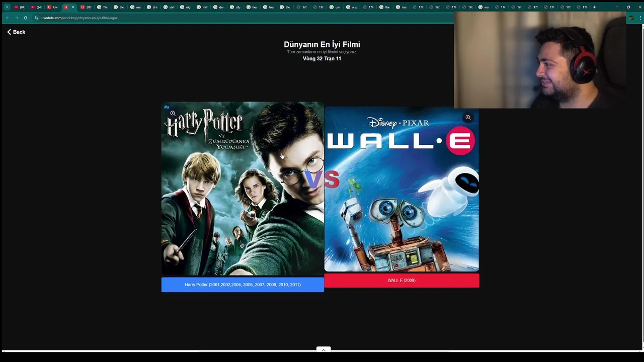Close the active uwufufu tab

pyautogui.click(x=73, y=7)
